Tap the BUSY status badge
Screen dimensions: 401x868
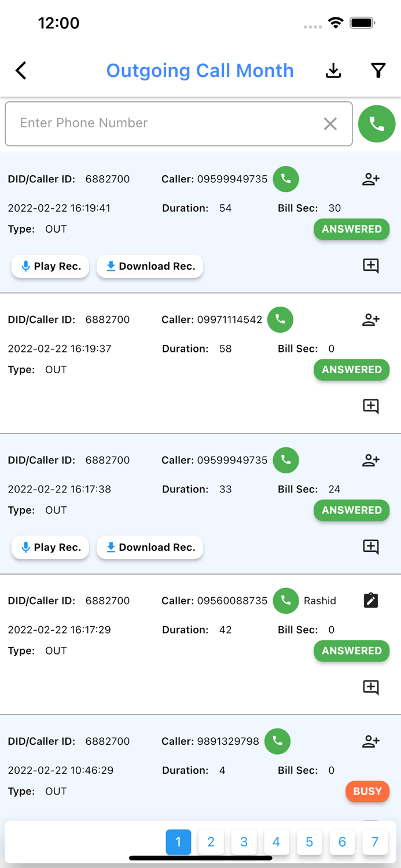pos(367,791)
